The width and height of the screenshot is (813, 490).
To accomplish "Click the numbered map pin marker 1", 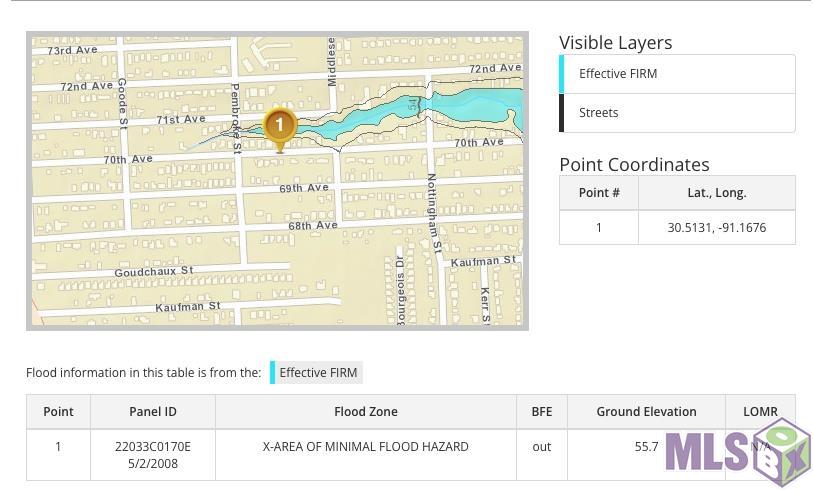I will coord(279,126).
